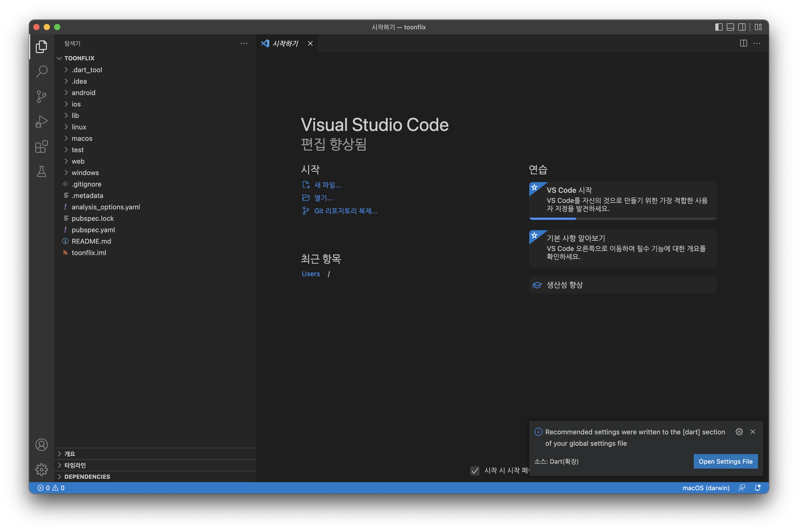Image resolution: width=798 pixels, height=532 pixels.
Task: Click VS Code 시작 progress bar
Action: [623, 219]
